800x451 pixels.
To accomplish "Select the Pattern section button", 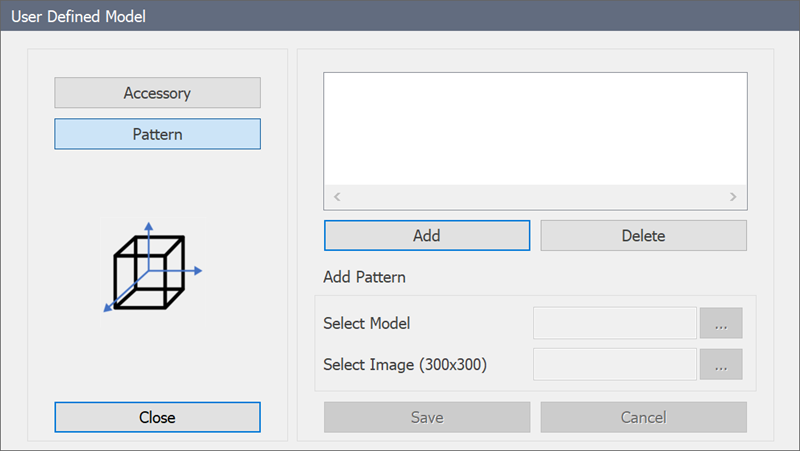I will coord(157,134).
